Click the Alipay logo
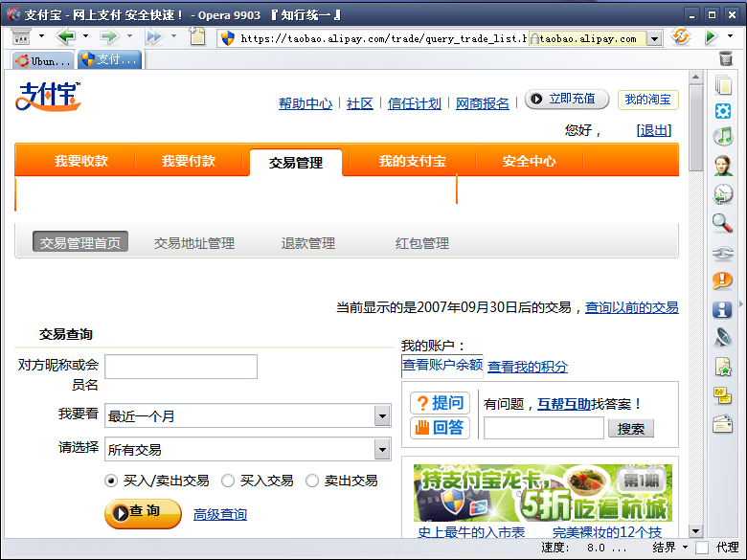Screen dimensions: 747x560 (x=48, y=96)
